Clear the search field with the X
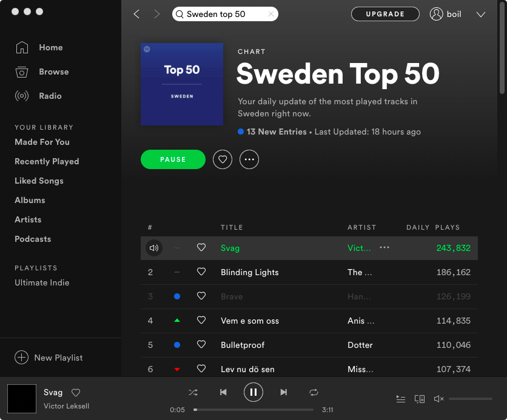The image size is (507, 420). (271, 14)
